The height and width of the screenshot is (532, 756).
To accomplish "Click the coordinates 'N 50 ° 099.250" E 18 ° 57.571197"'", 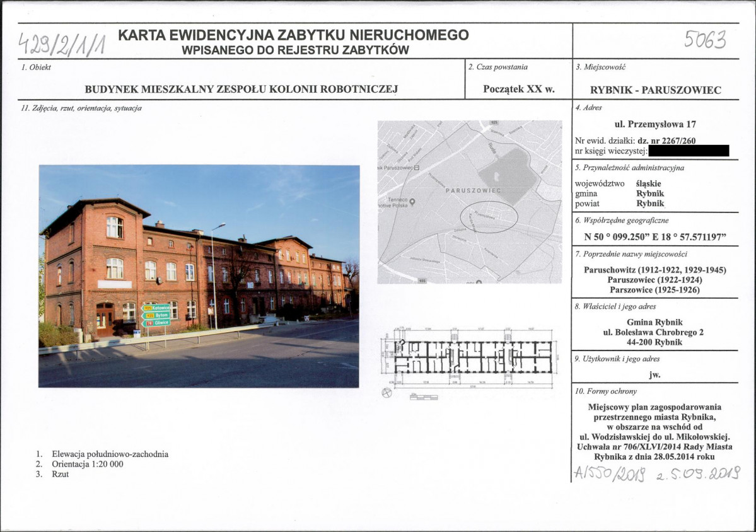I will pos(654,237).
